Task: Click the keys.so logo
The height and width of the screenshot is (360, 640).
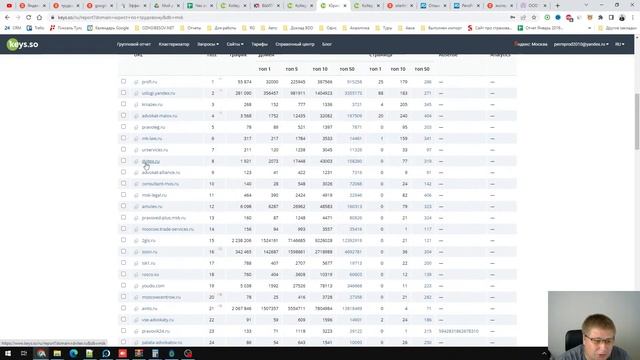Action: (x=22, y=44)
